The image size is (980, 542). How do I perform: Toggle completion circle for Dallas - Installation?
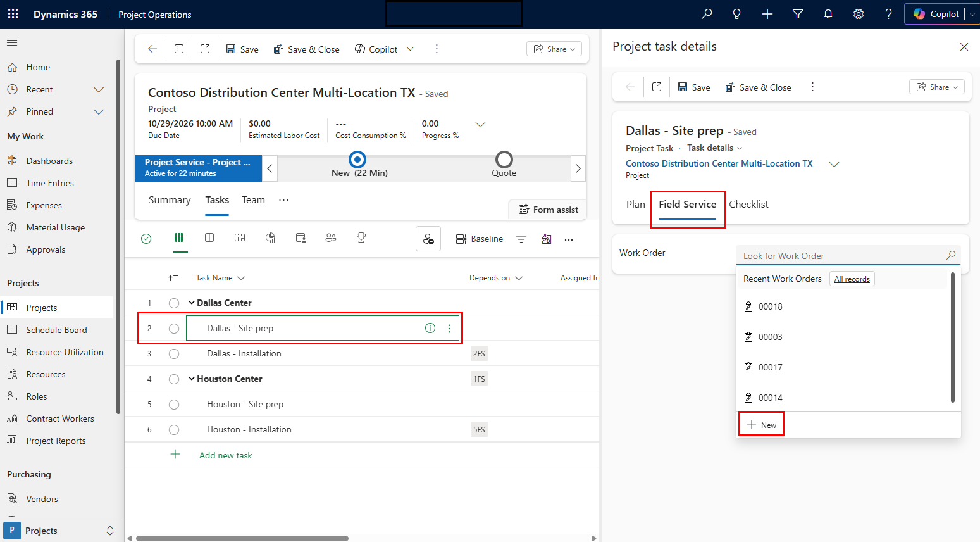174,354
